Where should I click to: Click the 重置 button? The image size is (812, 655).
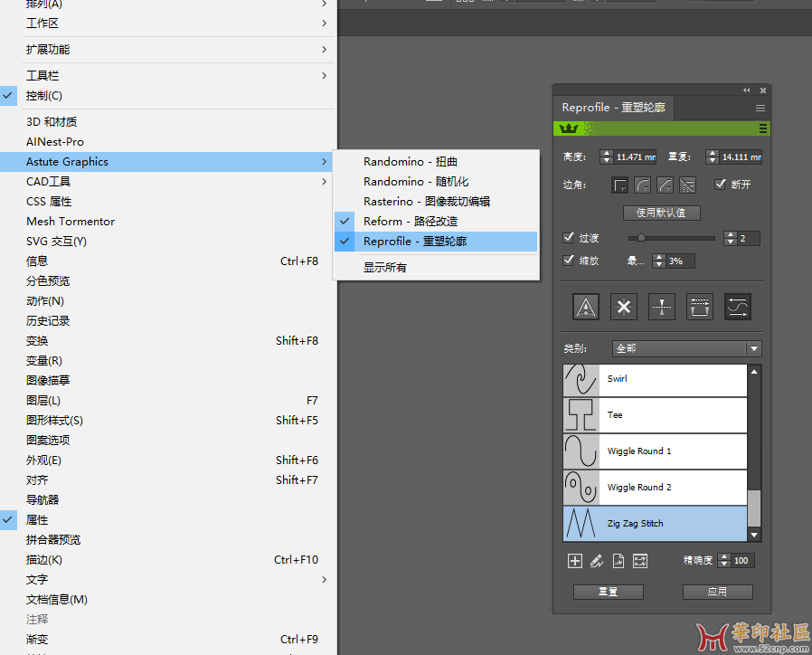click(608, 592)
